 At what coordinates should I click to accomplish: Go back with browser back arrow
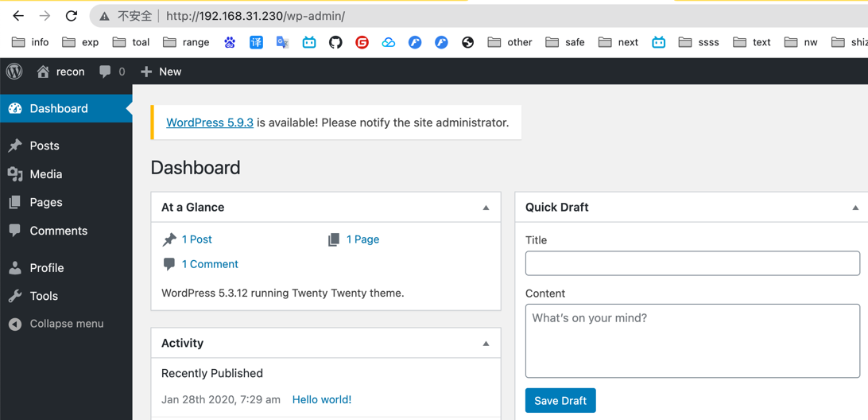(x=18, y=16)
